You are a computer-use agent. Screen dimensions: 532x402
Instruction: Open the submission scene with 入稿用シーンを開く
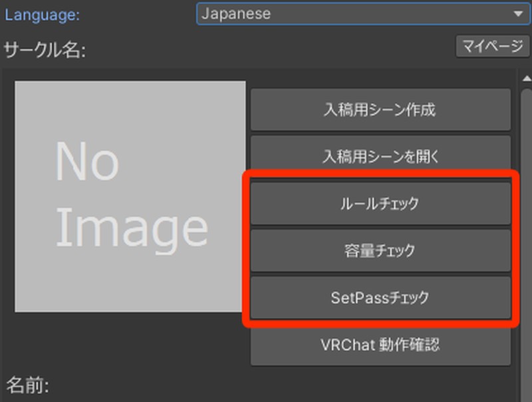pyautogui.click(x=380, y=156)
